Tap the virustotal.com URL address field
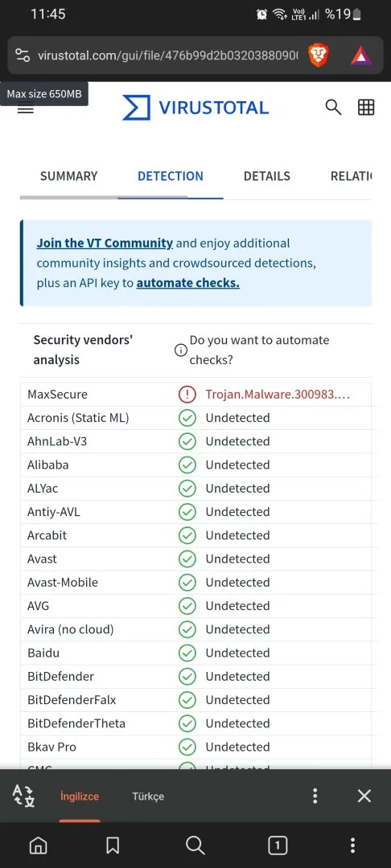Viewport: 391px width, 868px height. click(x=168, y=56)
